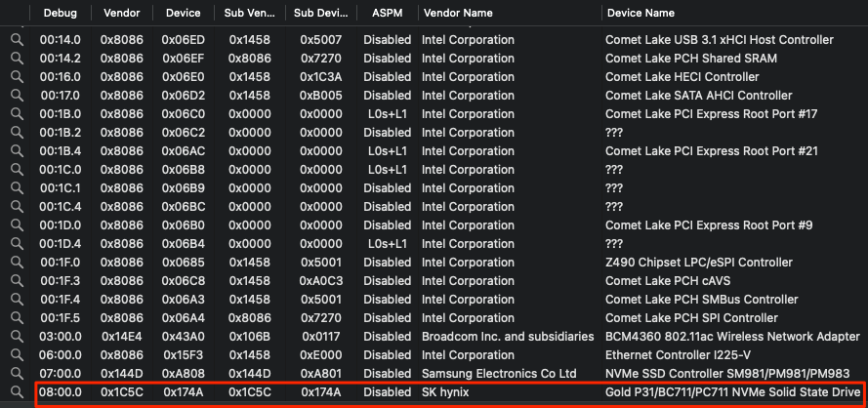Click vendor ID 0x14E4 cell
Screen dimensions: 868x408
point(122,337)
